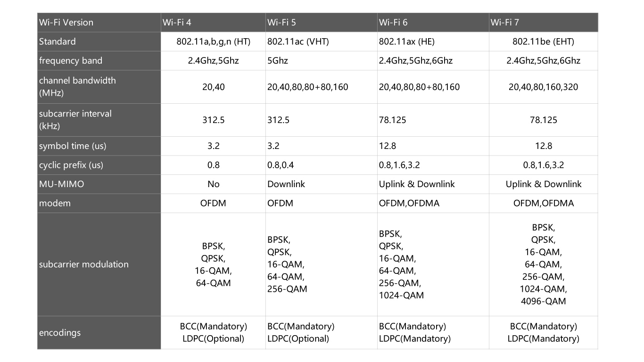This screenshot has height=362, width=644.
Task: Select Wi-Fi 4's "312.5" subcarrier interval cell
Action: point(213,120)
